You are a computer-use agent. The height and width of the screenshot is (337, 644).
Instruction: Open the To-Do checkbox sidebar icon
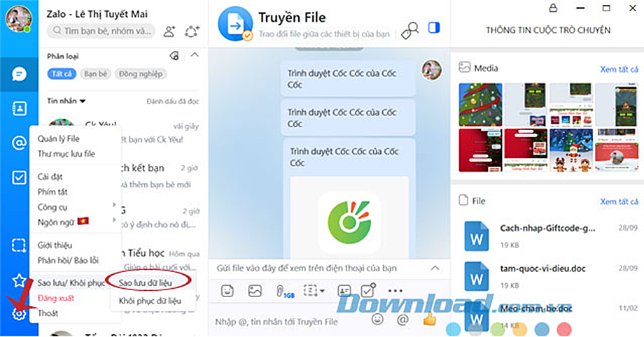pyautogui.click(x=19, y=178)
